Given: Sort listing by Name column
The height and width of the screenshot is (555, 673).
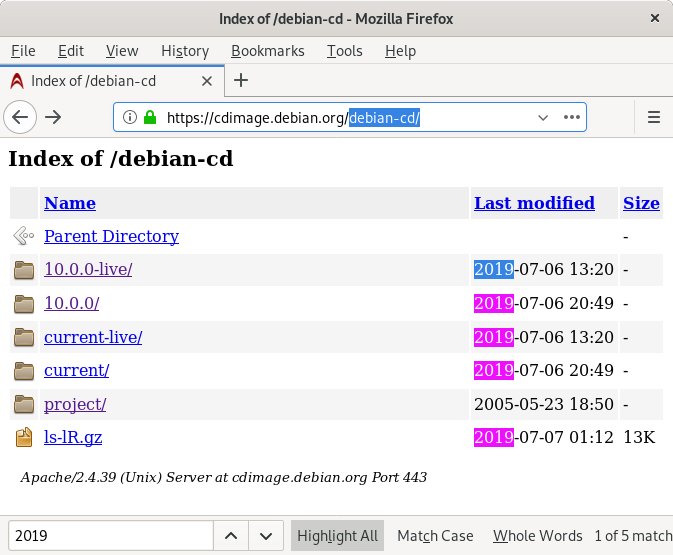Looking at the screenshot, I should point(70,203).
